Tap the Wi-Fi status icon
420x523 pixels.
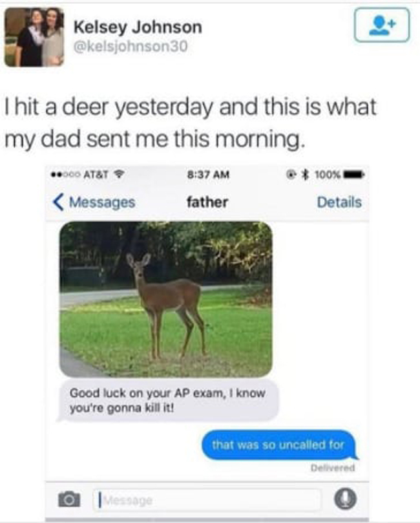pyautogui.click(x=119, y=174)
